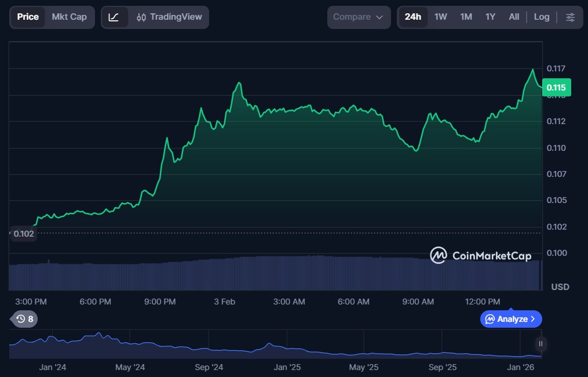This screenshot has width=588, height=377.
Task: Expand the Compare dropdown
Action: pyautogui.click(x=359, y=17)
